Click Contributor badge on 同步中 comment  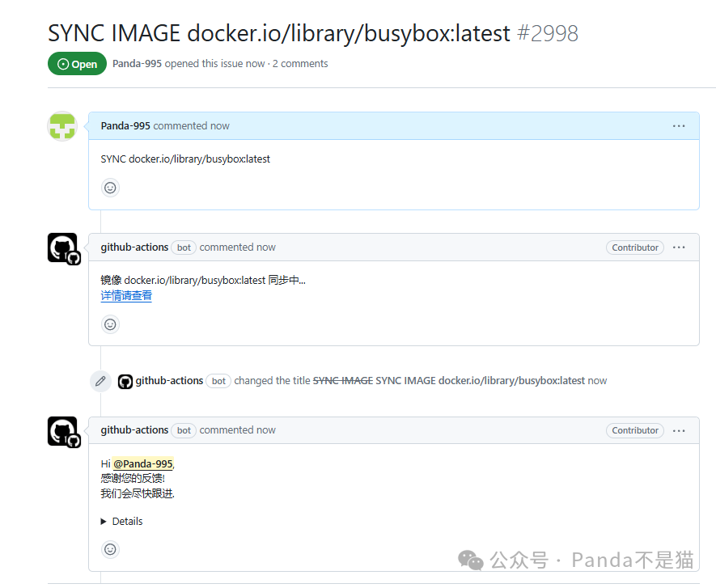pos(635,247)
